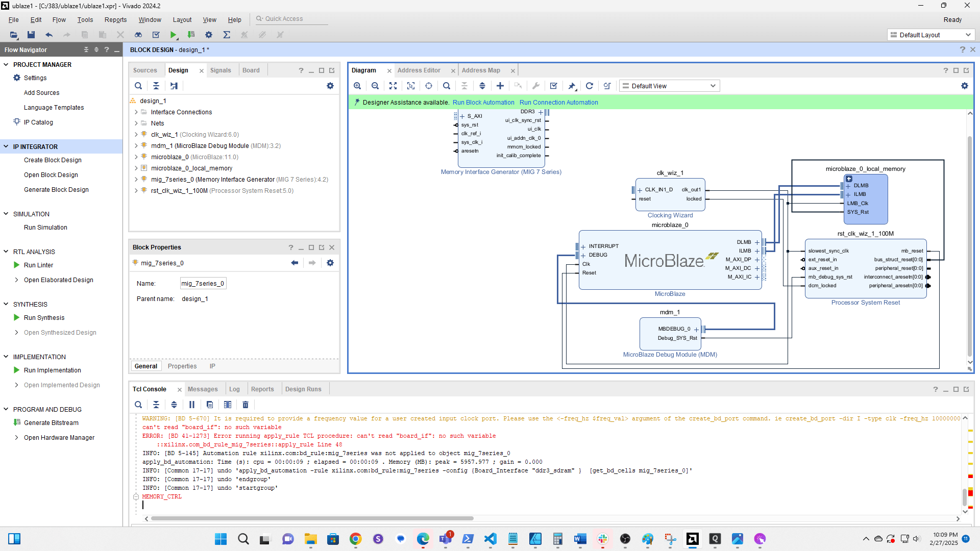Screen dimensions: 980x551
Task: Click Validate Design checkmark icon in Diagram toolbar
Action: (x=554, y=86)
